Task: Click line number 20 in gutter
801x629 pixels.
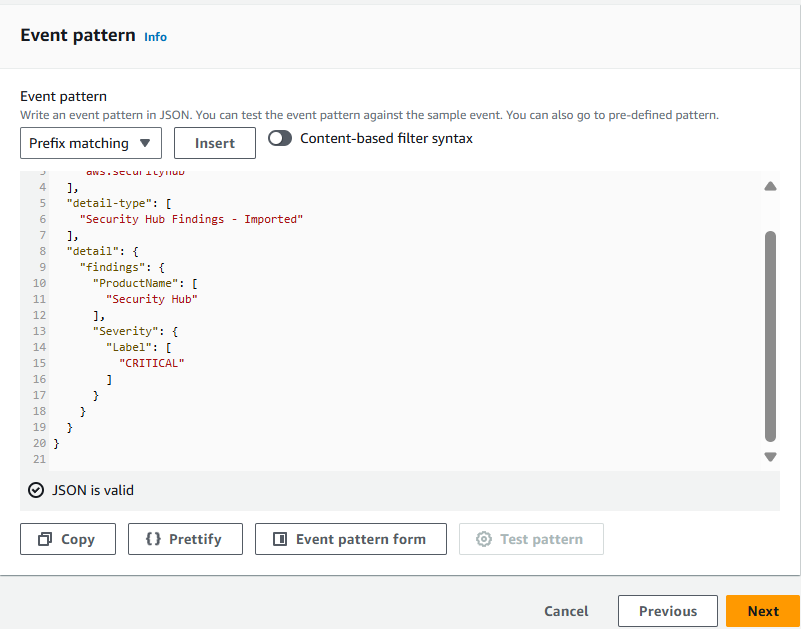Action: 39,444
